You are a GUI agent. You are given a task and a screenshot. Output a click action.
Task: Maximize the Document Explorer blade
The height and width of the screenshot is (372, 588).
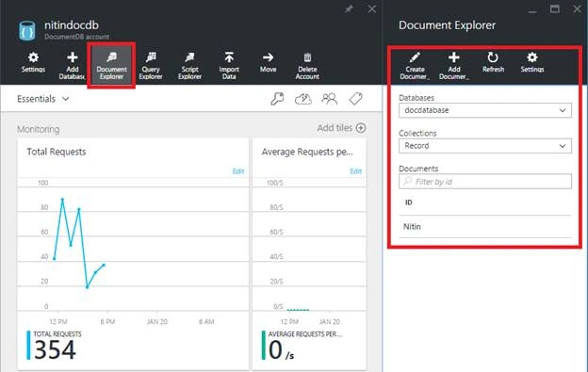(555, 9)
